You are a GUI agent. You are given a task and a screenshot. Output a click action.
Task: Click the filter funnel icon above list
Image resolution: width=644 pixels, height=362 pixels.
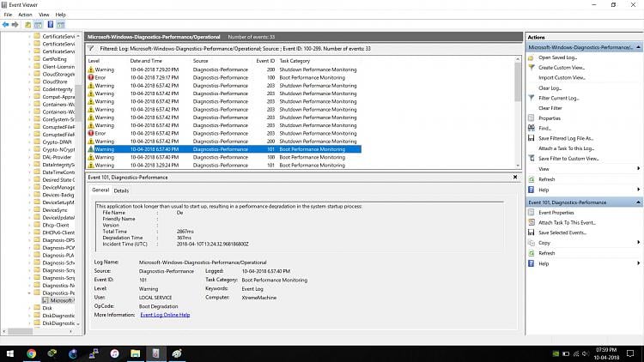[x=91, y=48]
